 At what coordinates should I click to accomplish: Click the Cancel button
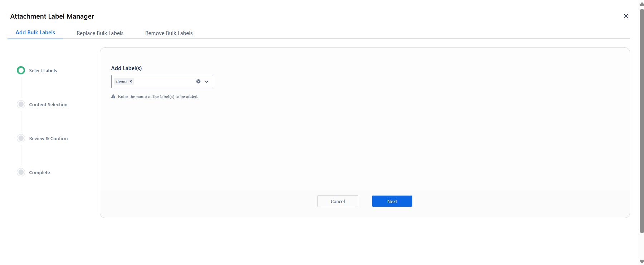338,201
